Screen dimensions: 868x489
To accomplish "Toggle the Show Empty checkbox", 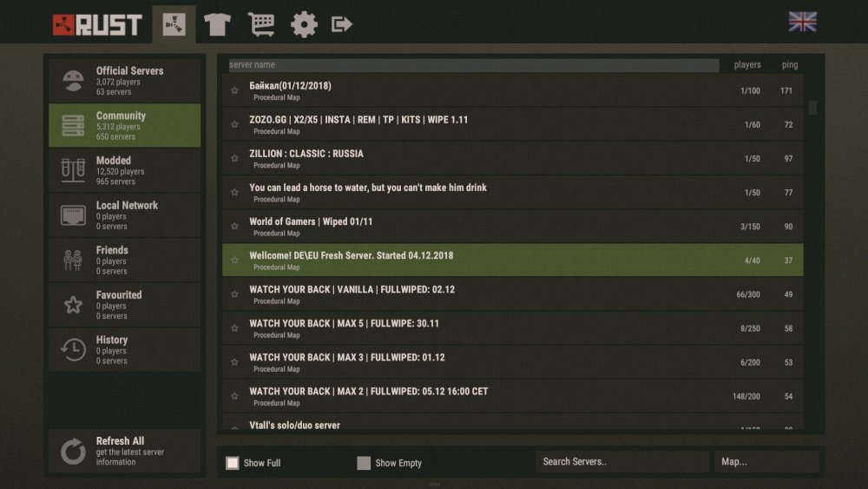I will pos(364,463).
